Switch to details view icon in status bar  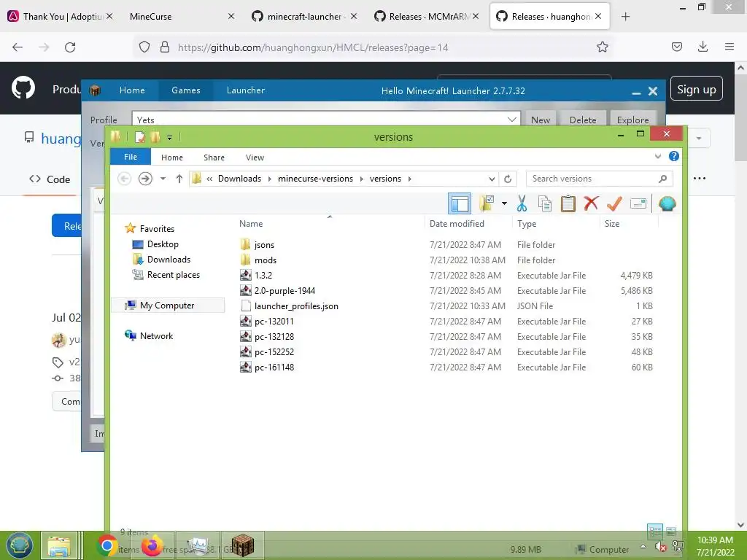(x=654, y=530)
